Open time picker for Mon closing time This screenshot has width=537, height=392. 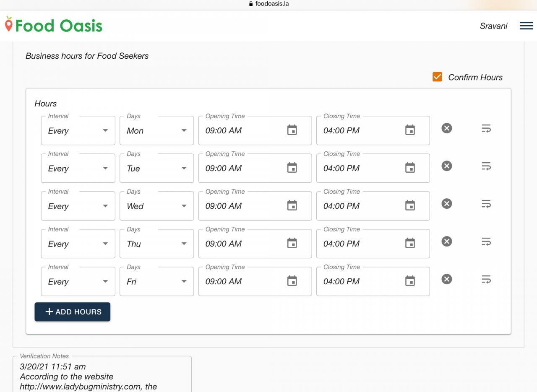[x=410, y=130]
